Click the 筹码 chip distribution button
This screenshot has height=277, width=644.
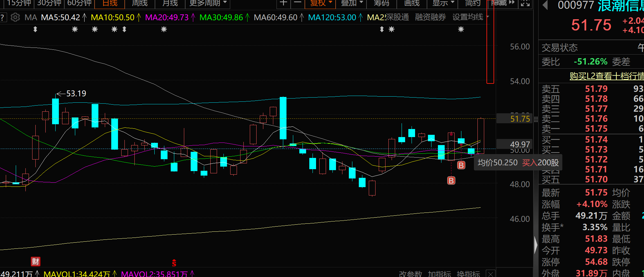tap(382, 3)
